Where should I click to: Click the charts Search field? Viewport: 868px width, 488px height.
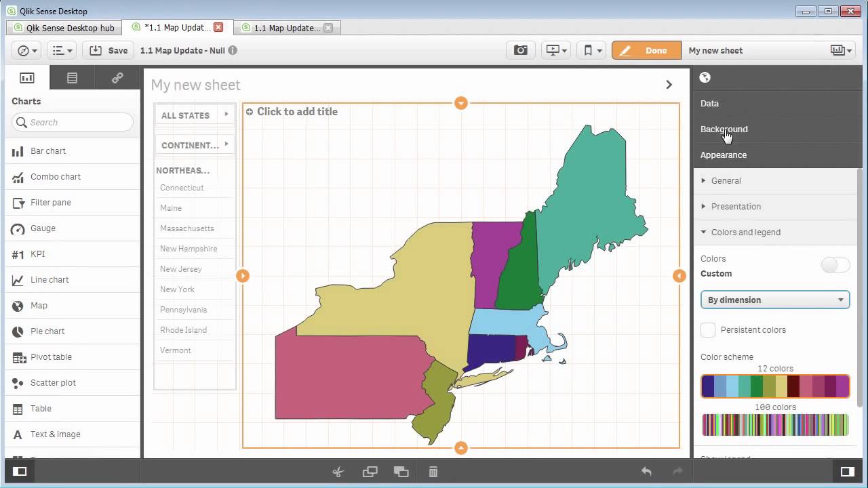73,122
